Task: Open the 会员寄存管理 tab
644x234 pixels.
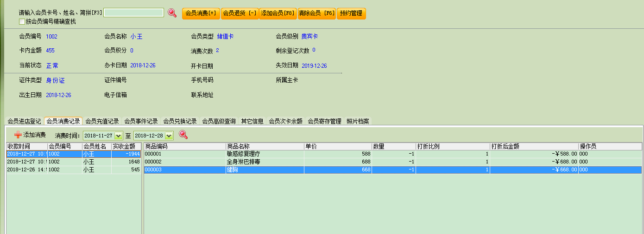Action: click(x=325, y=121)
